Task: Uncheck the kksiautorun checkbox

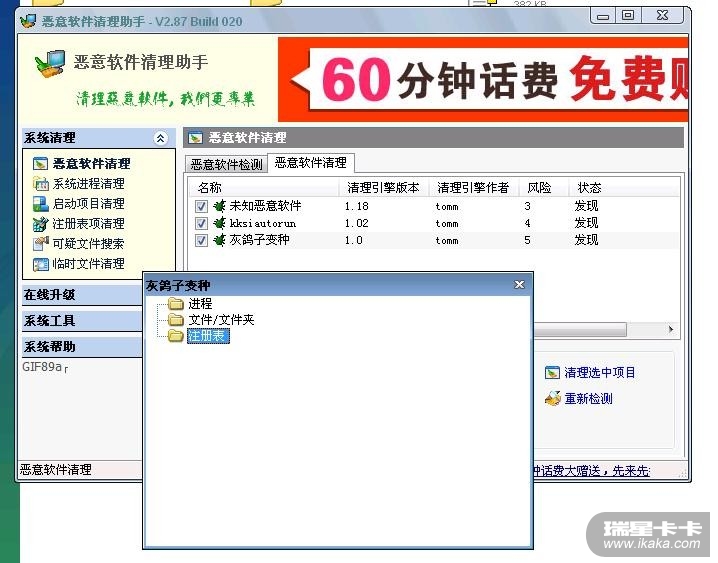Action: tap(201, 223)
